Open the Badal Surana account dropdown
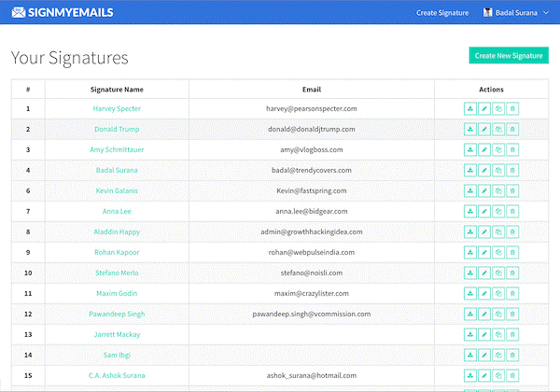Screen dimensions: 560x392 tap(516, 13)
